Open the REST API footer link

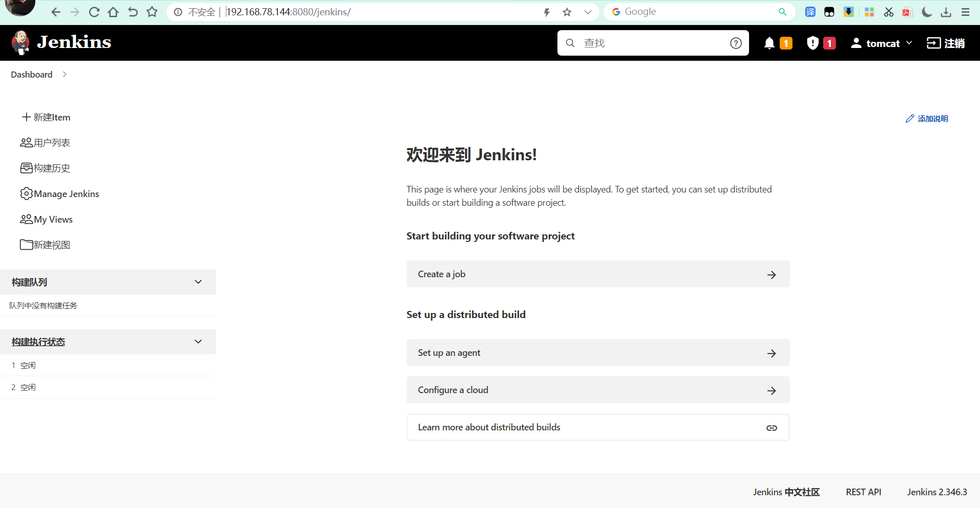pos(864,492)
